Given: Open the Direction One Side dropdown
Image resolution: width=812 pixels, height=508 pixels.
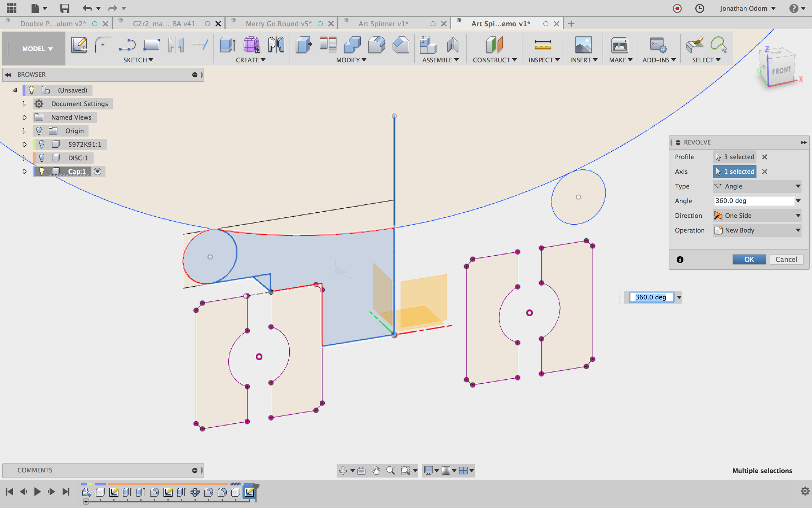Looking at the screenshot, I should click(x=757, y=216).
